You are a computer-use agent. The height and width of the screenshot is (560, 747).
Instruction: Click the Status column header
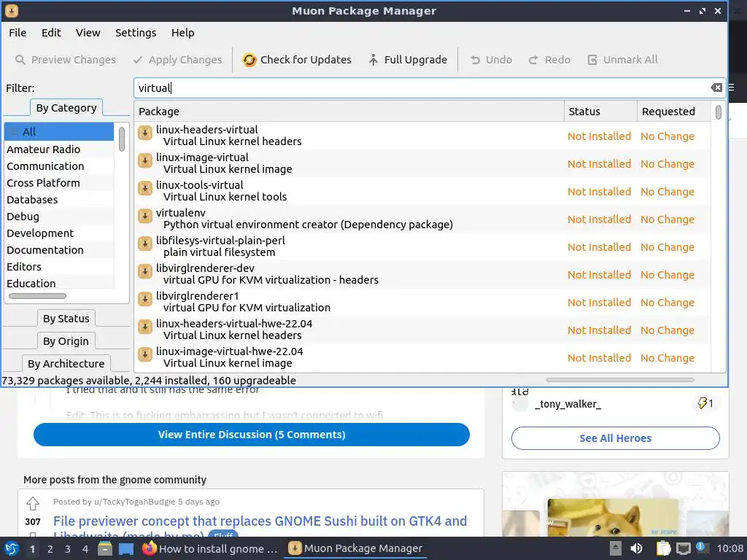601,112
